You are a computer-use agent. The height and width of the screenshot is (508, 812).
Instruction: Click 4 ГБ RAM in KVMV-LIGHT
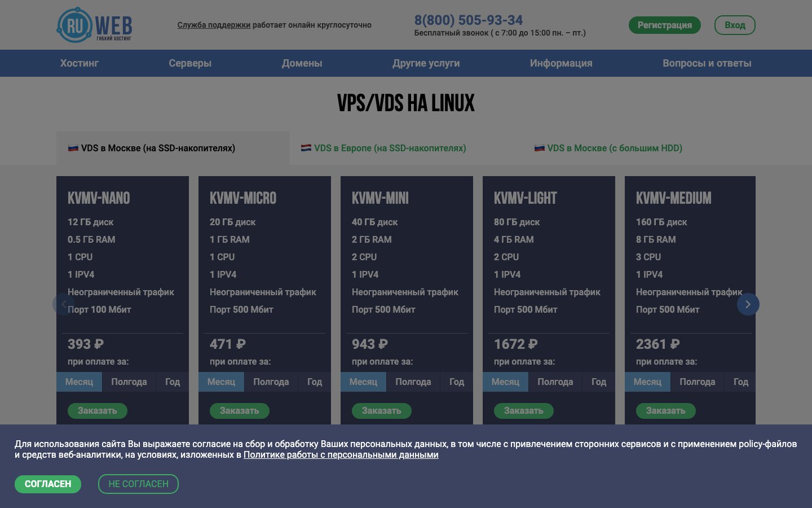(514, 239)
